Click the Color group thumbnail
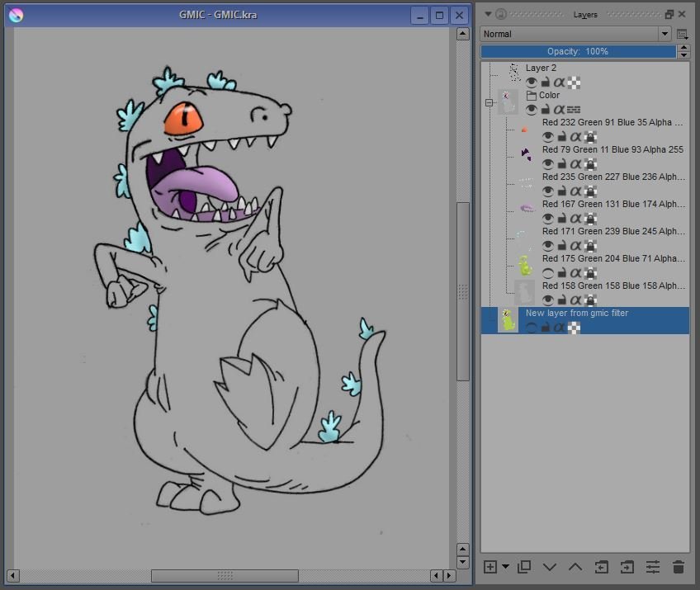The image size is (700, 590). pyautogui.click(x=508, y=102)
